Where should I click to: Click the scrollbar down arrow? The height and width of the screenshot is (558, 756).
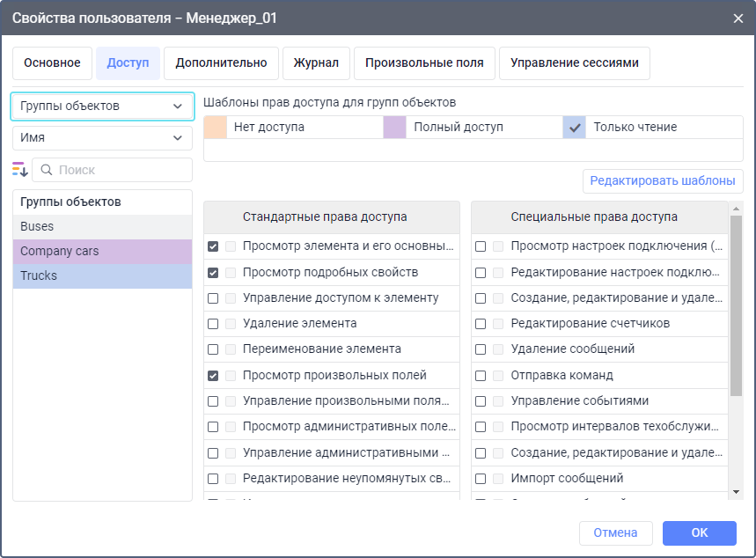click(x=736, y=491)
